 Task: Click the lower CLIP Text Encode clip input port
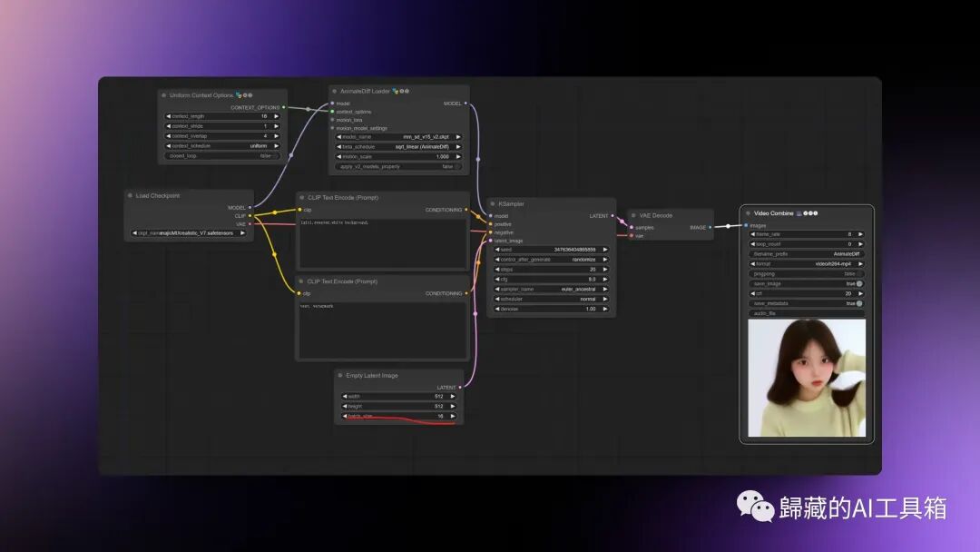coord(299,293)
